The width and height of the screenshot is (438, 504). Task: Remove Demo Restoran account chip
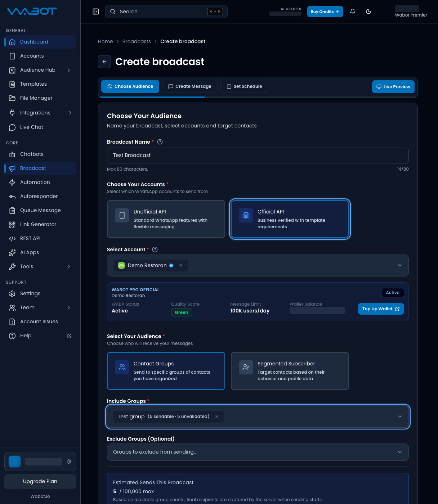click(x=181, y=265)
